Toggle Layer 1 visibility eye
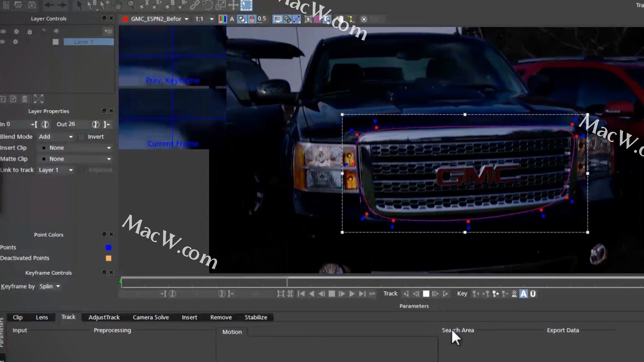644x362 pixels. [3, 42]
